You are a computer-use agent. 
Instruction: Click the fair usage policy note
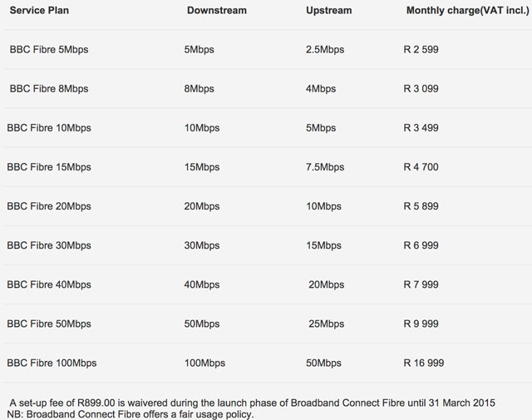point(130,414)
